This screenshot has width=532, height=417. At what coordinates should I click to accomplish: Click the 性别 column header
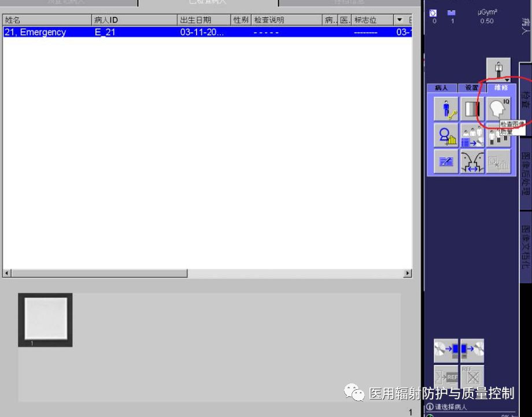pos(241,20)
